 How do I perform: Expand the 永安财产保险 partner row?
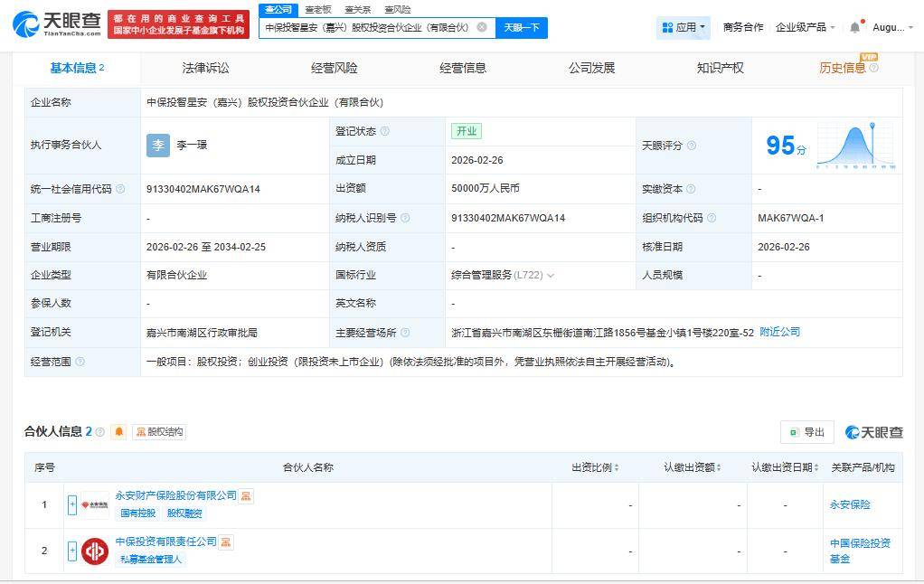[72, 504]
